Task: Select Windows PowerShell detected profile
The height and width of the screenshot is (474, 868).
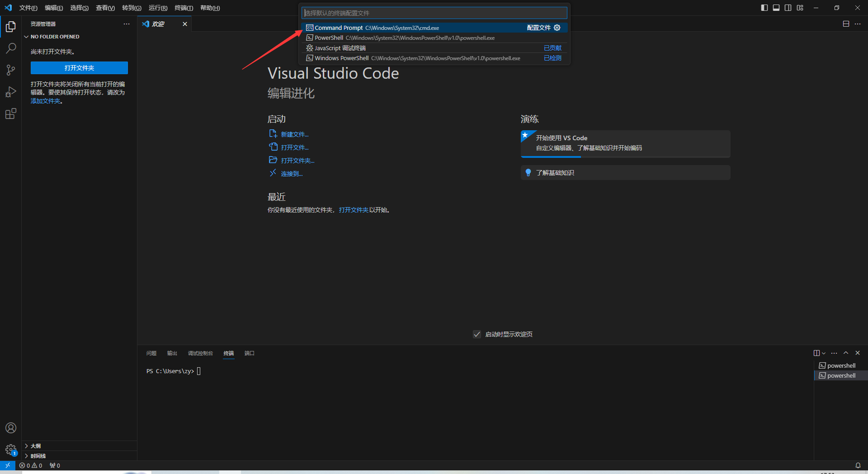Action: pyautogui.click(x=434, y=58)
